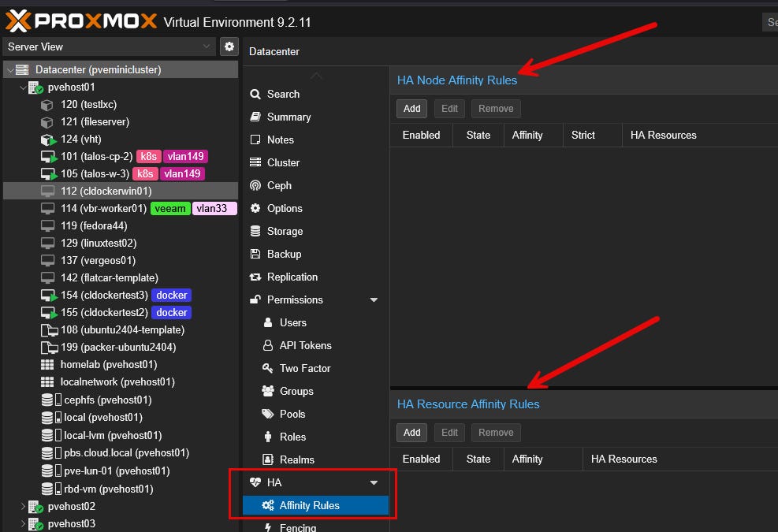The height and width of the screenshot is (532, 778).
Task: Click the Realms address book icon
Action: (x=268, y=459)
